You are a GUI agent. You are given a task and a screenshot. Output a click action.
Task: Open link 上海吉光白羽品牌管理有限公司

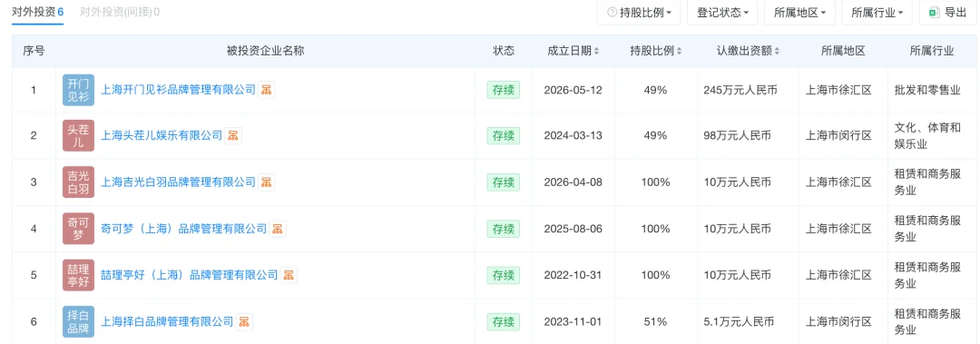(x=178, y=182)
